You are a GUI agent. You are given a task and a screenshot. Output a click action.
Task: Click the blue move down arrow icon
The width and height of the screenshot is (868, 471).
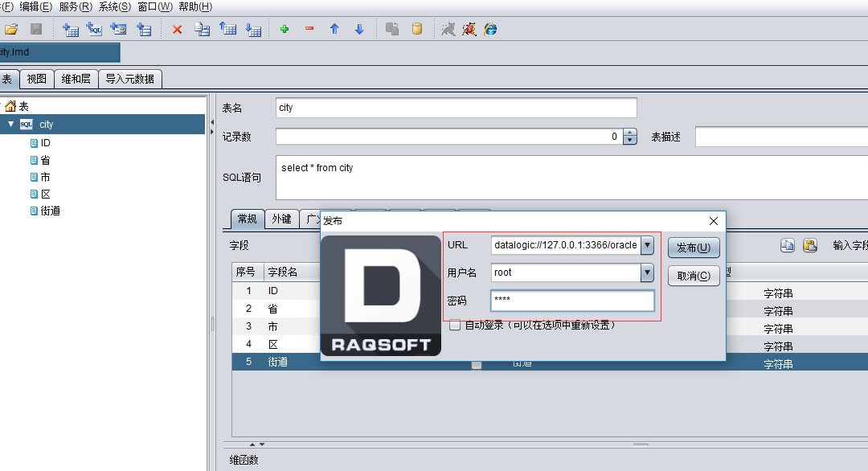[x=359, y=30]
